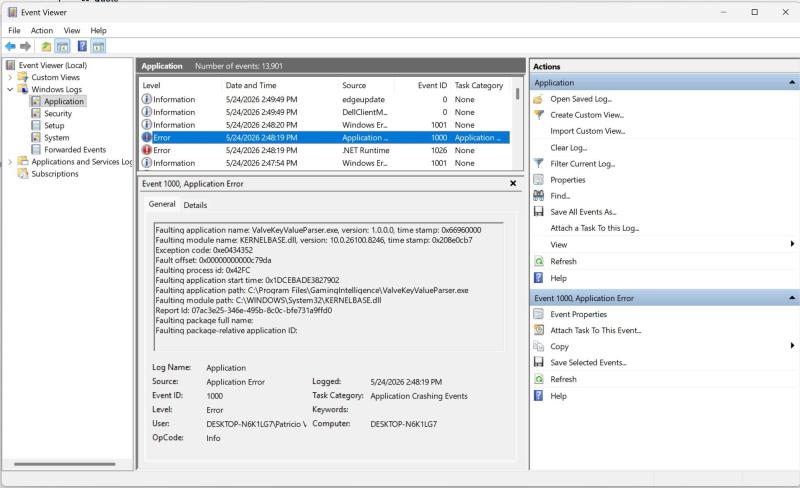Viewport: 800px width, 488px height.
Task: Click the Help icon under Event 1000 section
Action: pos(538,396)
